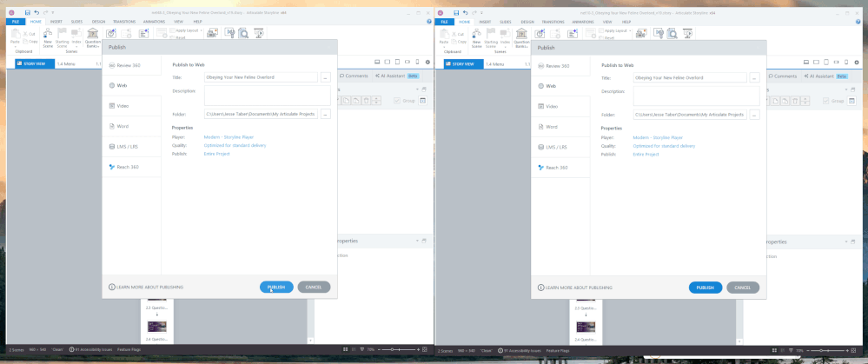Select Word option in left Publish dialog

click(132, 126)
